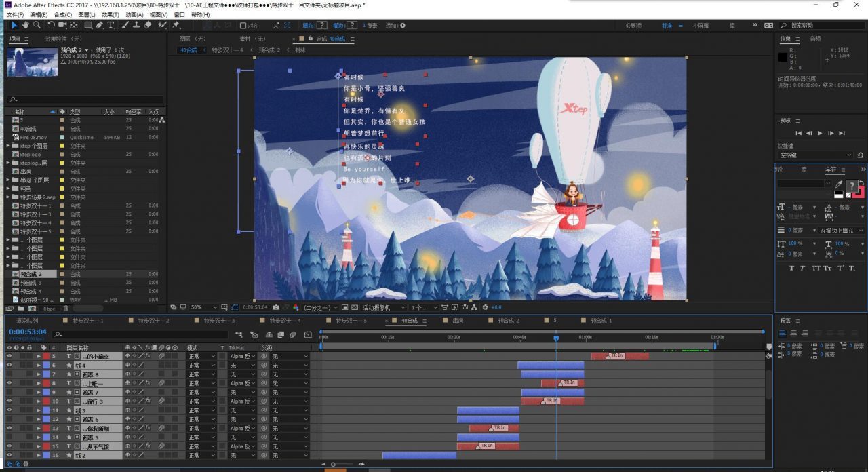Screen dimensions: 868x472
Task: Enable the 对齐 snapping checkbox
Action: (245, 26)
